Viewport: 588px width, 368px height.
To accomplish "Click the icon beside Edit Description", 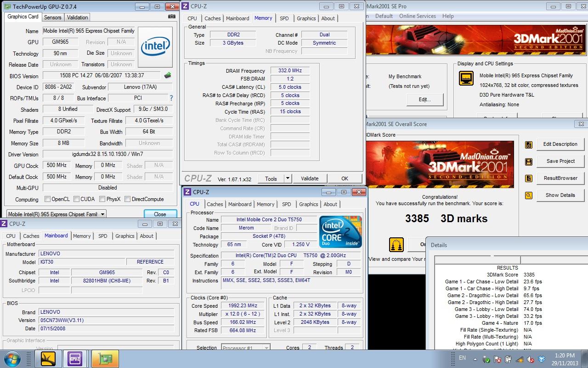I will tap(529, 144).
